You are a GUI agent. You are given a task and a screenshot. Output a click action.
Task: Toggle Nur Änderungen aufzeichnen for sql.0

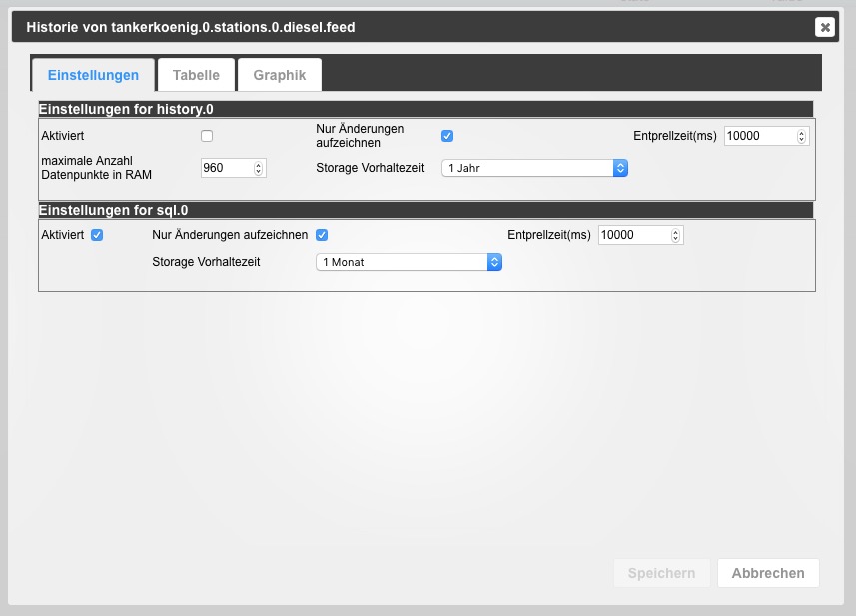322,235
